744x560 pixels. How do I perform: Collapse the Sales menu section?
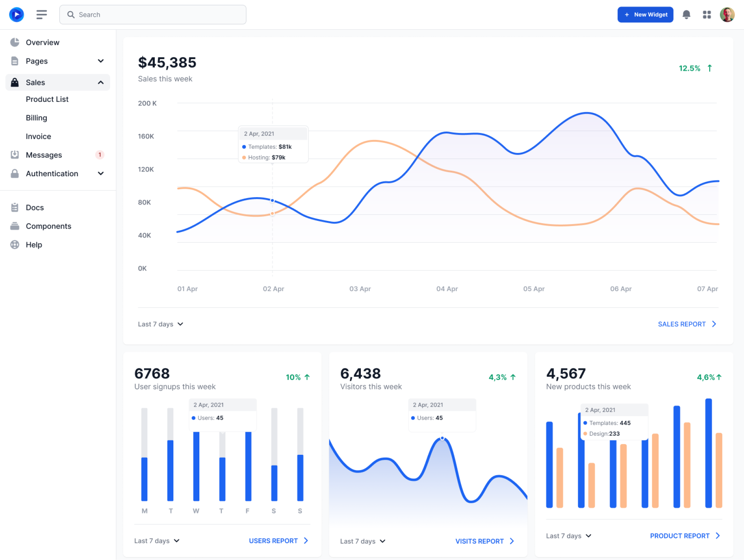pos(100,83)
